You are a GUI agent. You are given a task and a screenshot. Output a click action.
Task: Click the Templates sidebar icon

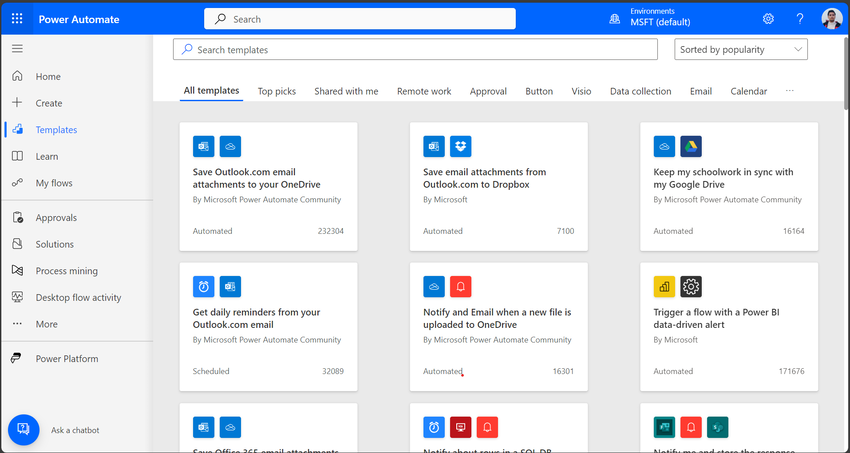click(x=17, y=129)
